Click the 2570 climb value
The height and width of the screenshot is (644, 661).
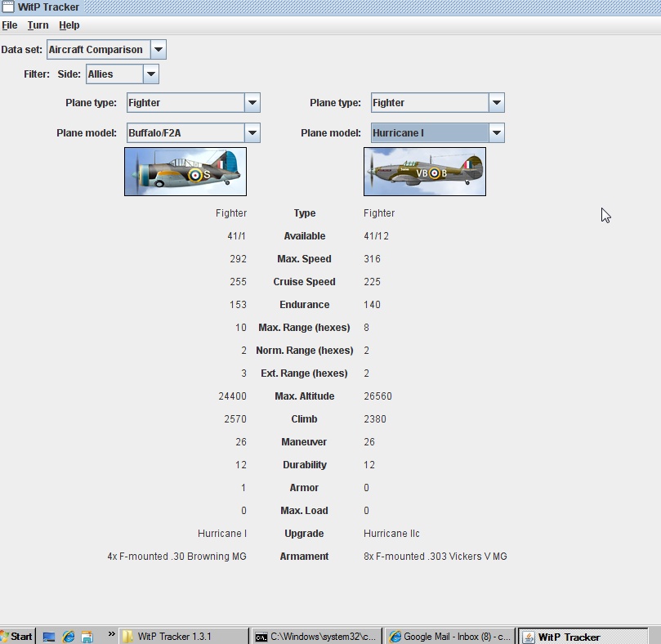(x=235, y=419)
